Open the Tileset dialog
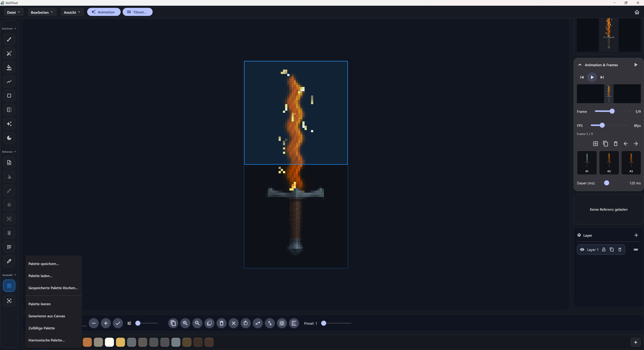 (138, 12)
